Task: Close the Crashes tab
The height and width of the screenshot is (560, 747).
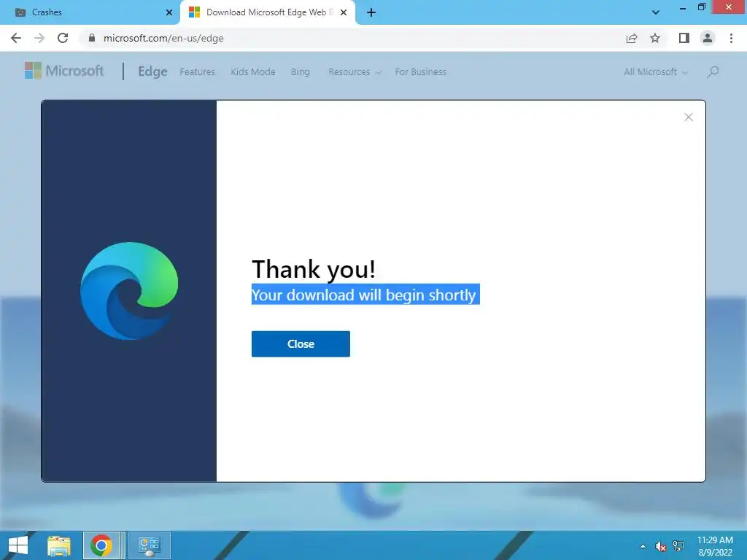Action: pyautogui.click(x=169, y=12)
